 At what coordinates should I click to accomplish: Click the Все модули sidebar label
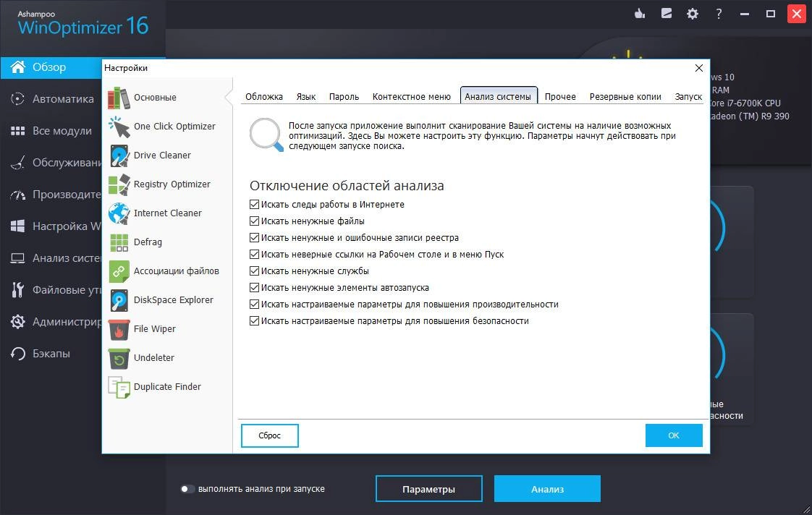pyautogui.click(x=62, y=131)
